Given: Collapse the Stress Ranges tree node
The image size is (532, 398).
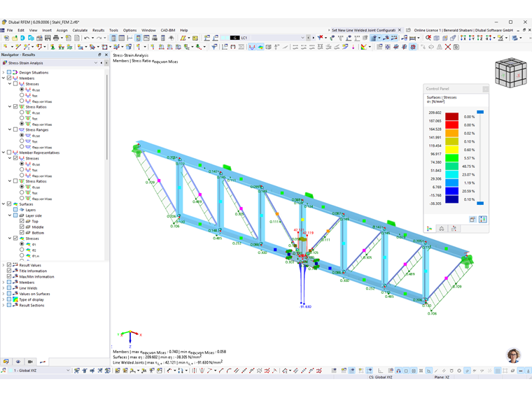Looking at the screenshot, I should [10, 129].
